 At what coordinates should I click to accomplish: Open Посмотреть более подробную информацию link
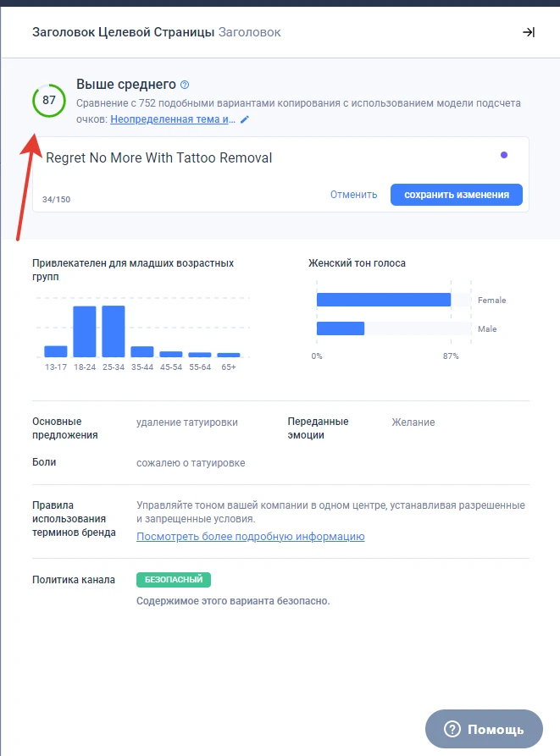click(x=250, y=537)
